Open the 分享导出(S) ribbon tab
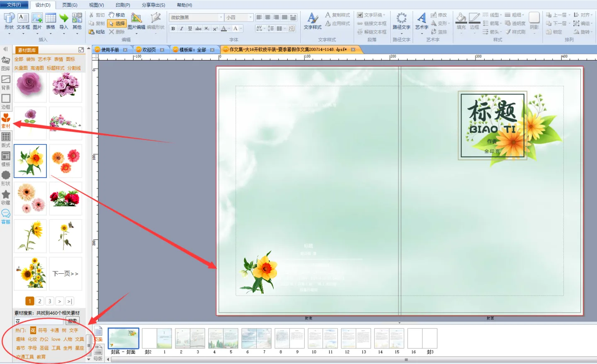The width and height of the screenshot is (597, 364). click(153, 5)
